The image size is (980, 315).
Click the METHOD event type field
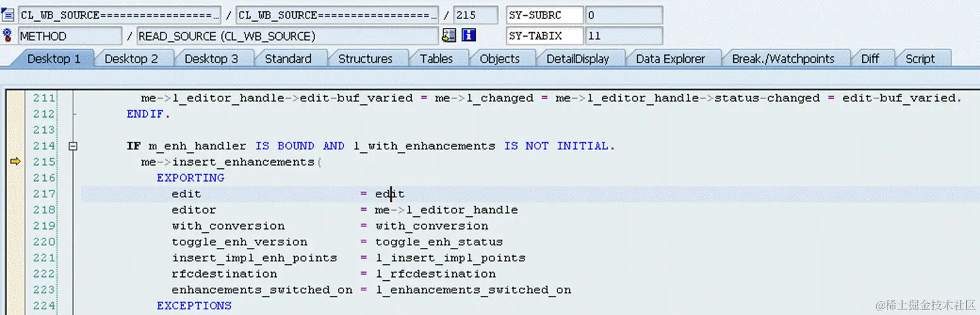[70, 36]
